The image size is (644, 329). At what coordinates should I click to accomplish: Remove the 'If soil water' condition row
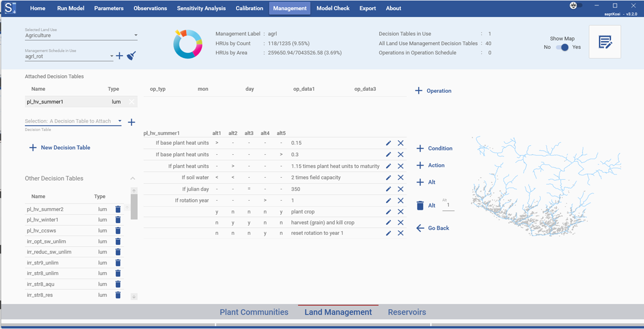(x=400, y=177)
